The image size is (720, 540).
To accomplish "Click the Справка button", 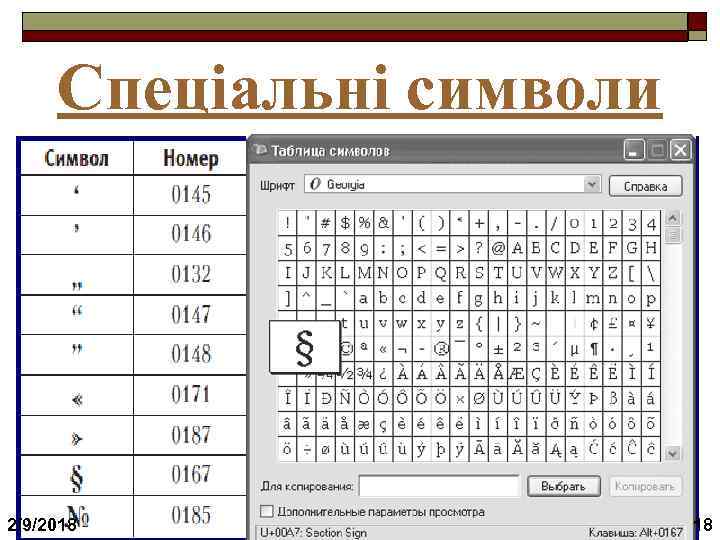I will tap(645, 186).
